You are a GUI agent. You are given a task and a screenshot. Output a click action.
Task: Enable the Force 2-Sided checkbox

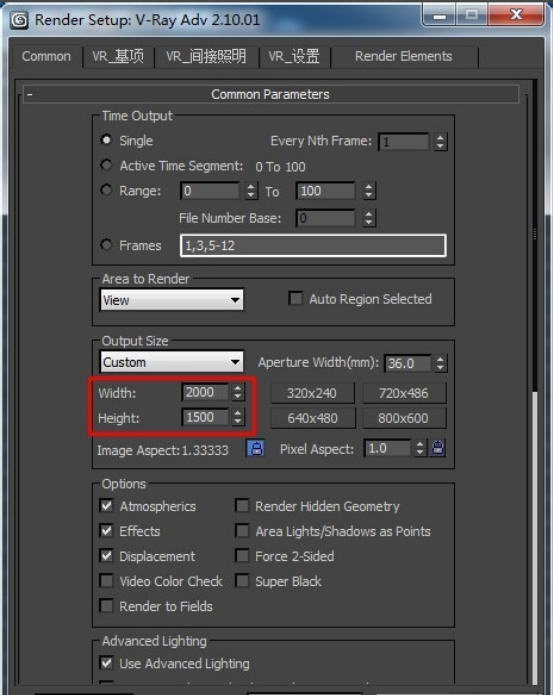(242, 556)
